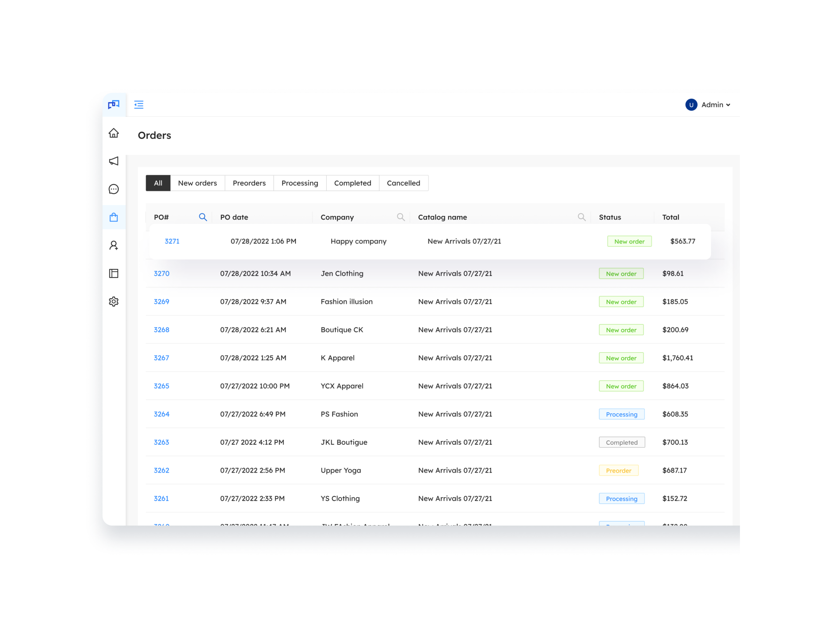The height and width of the screenshot is (644, 823).
Task: Open order link 3261
Action: point(161,498)
